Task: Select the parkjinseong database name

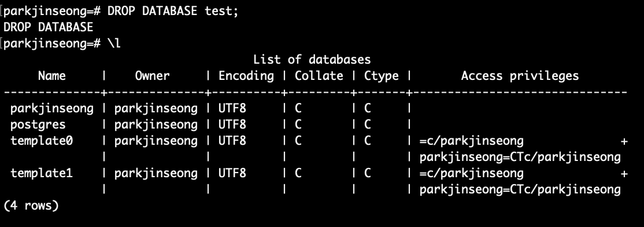Action: [x=52, y=108]
